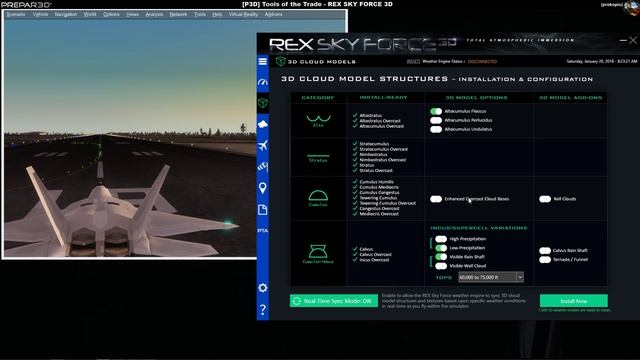Toggle Altocumulus Perlucidus option
Viewport: 640px width, 360px height.
[x=436, y=120]
